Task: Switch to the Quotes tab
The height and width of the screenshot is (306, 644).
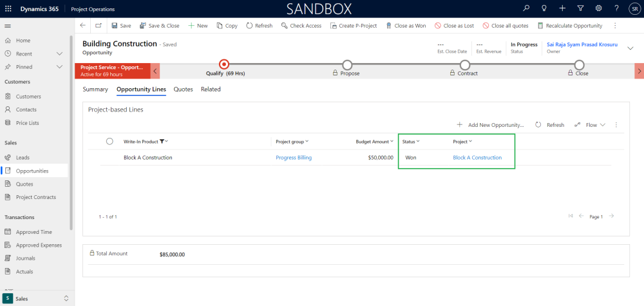Action: pyautogui.click(x=183, y=89)
